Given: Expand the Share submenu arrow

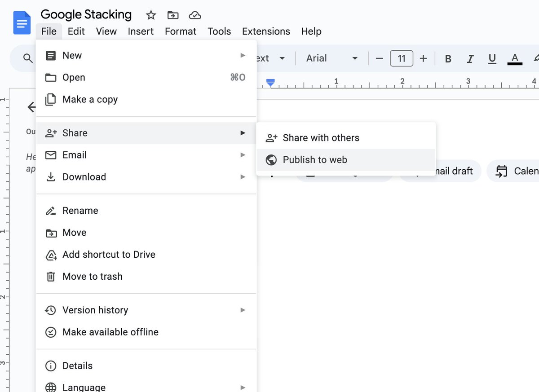Looking at the screenshot, I should coord(243,133).
